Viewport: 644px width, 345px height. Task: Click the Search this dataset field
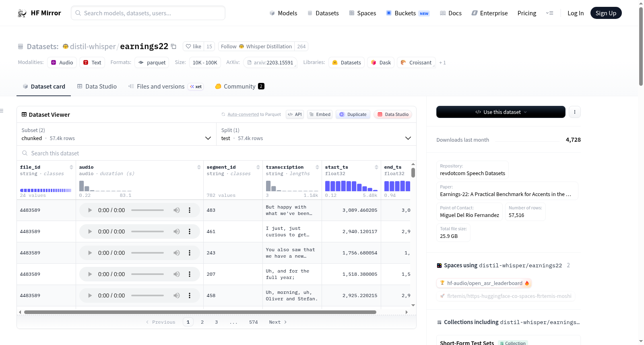coord(217,153)
